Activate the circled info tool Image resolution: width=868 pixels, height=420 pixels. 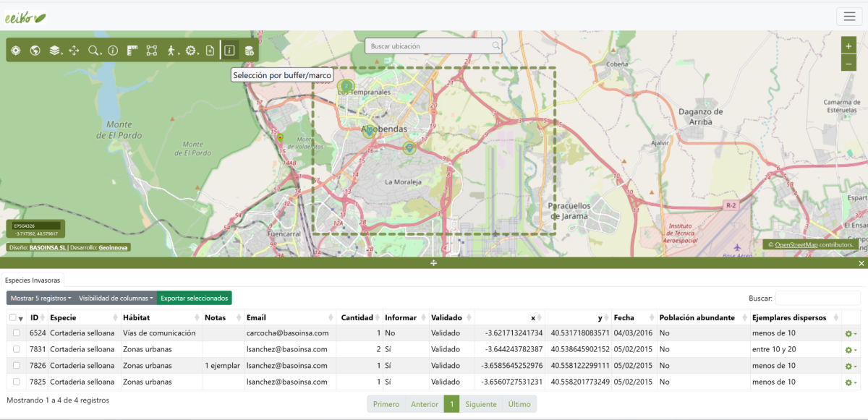(113, 51)
